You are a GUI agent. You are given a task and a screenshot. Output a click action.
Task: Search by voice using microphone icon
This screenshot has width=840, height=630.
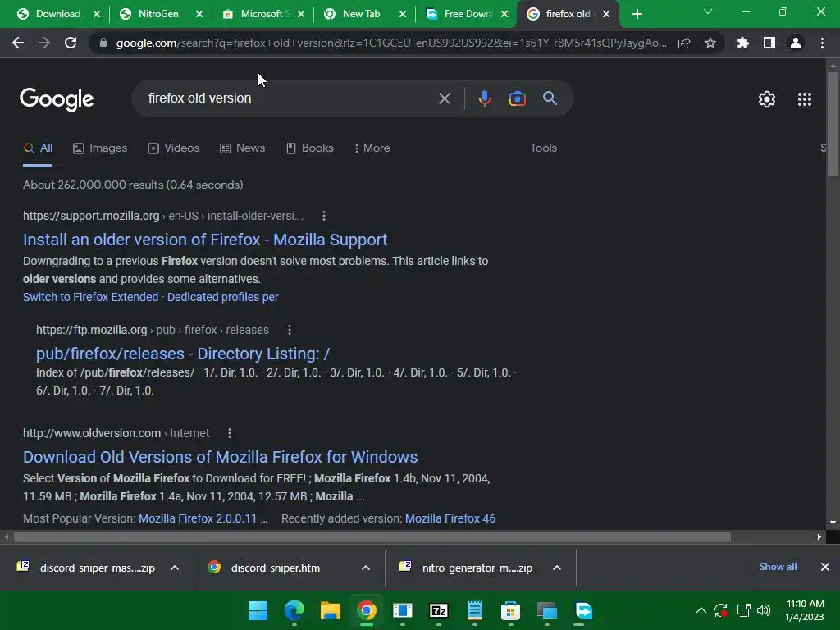[x=484, y=98]
